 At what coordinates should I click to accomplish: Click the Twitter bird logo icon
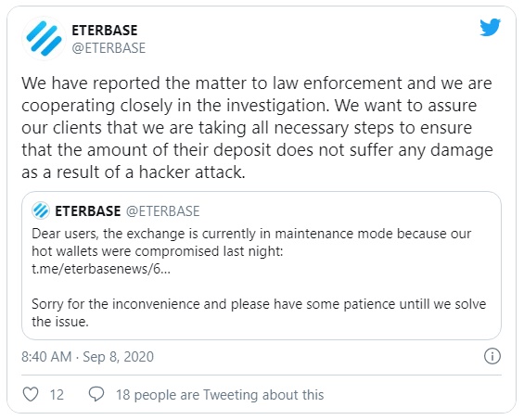click(490, 28)
